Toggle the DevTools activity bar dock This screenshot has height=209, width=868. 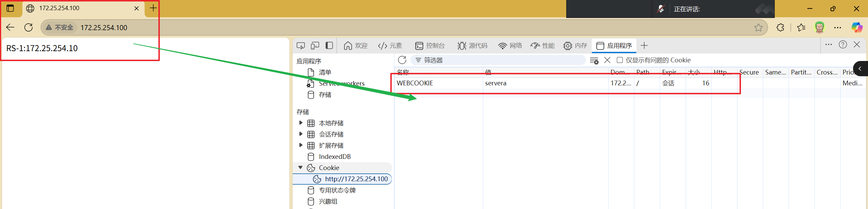[329, 46]
